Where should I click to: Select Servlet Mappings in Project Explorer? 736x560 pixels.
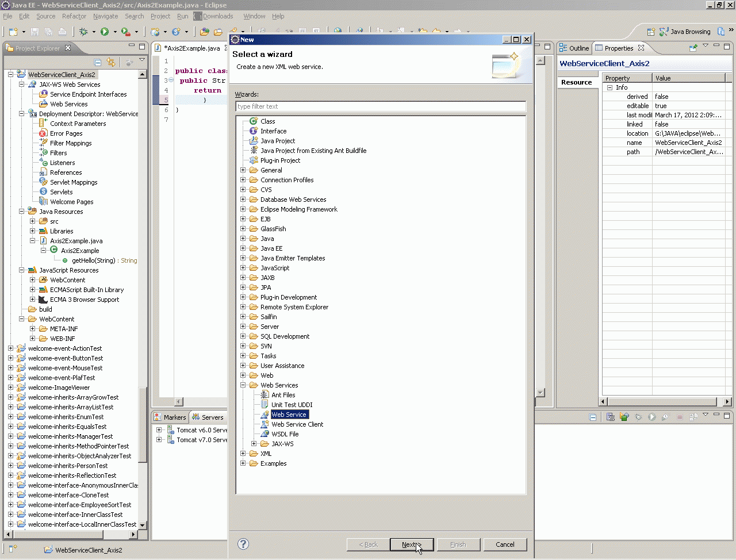click(x=68, y=182)
